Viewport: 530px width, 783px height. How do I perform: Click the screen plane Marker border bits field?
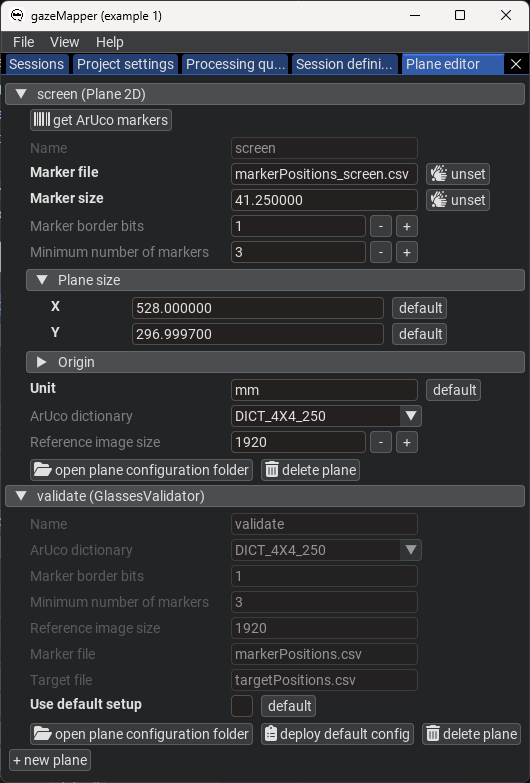[298, 226]
